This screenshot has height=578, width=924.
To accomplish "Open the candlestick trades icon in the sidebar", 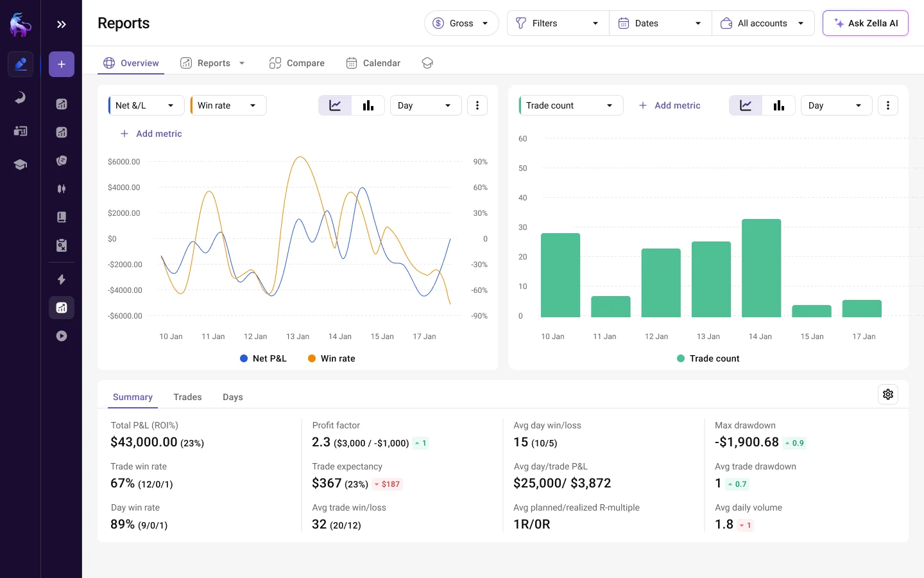I will [x=62, y=189].
